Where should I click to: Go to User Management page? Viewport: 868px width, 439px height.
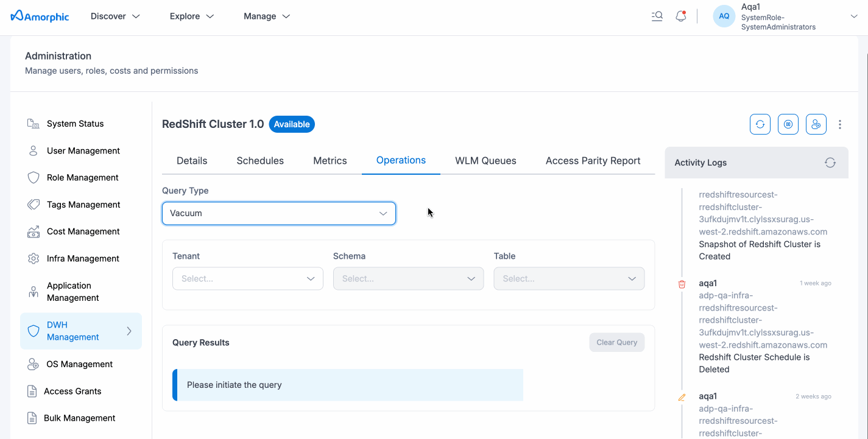(83, 150)
